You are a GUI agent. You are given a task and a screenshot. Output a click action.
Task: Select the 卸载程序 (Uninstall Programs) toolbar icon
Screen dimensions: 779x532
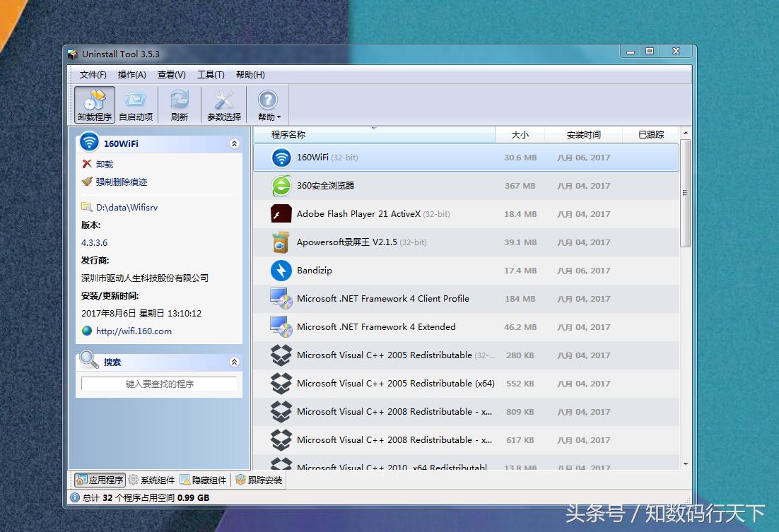coord(94,100)
